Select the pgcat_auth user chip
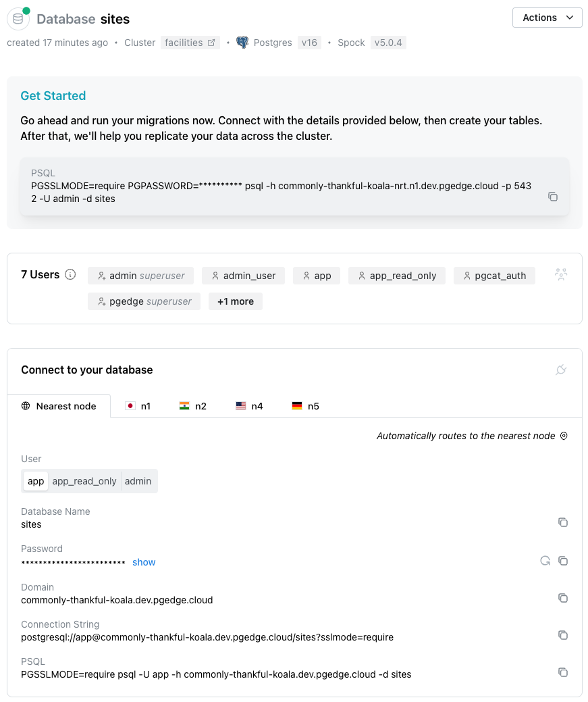Image resolution: width=588 pixels, height=702 pixels. 494,276
